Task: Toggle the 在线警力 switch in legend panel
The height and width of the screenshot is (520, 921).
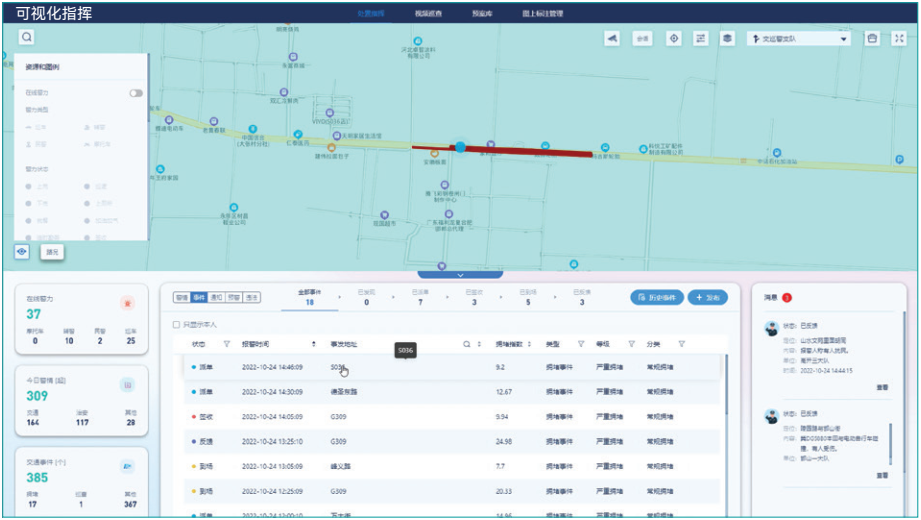Action: coord(135,93)
